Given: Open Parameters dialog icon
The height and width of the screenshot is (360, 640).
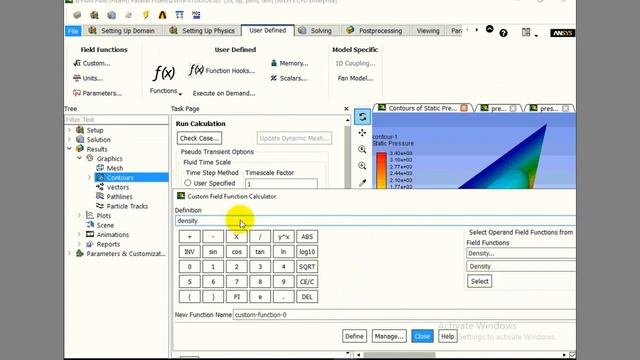Looking at the screenshot, I should pyautogui.click(x=76, y=93).
